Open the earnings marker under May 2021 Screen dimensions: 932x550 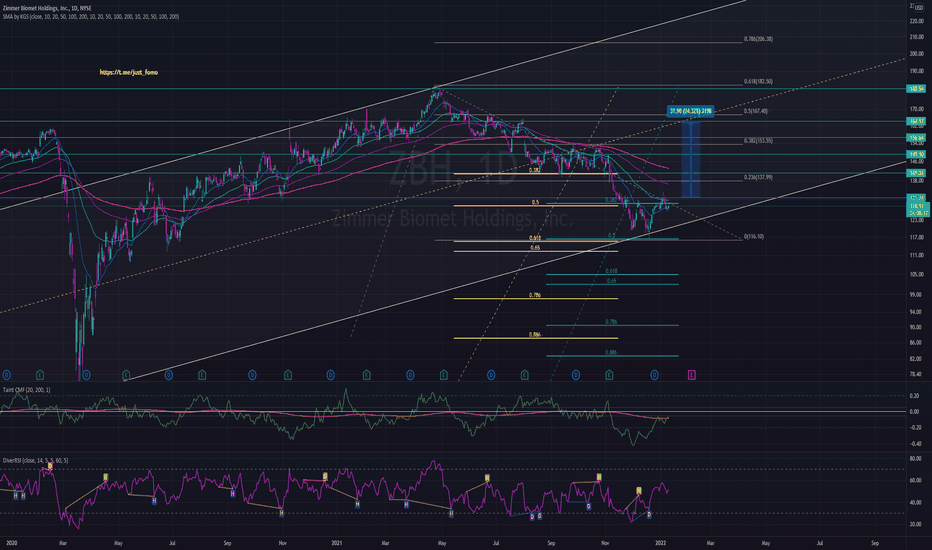(x=443, y=375)
